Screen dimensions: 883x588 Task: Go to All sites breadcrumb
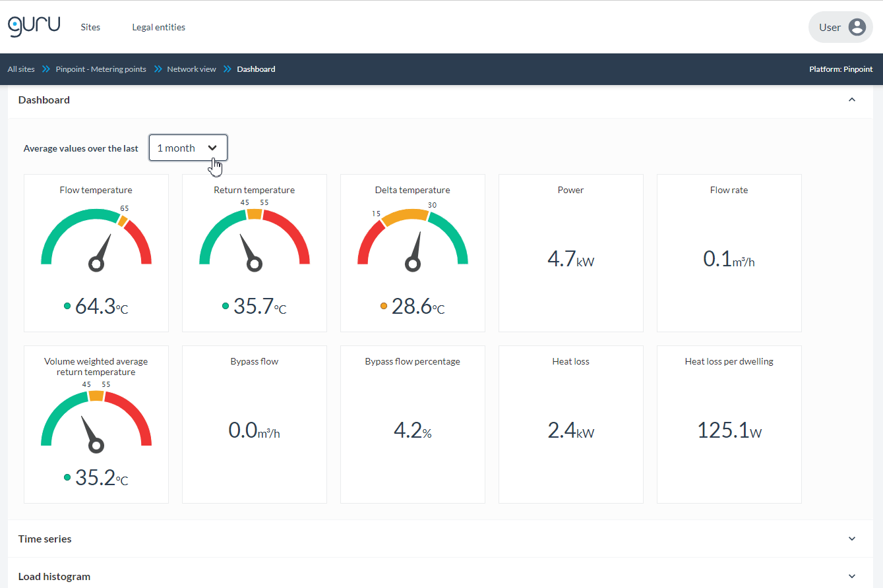tap(21, 69)
